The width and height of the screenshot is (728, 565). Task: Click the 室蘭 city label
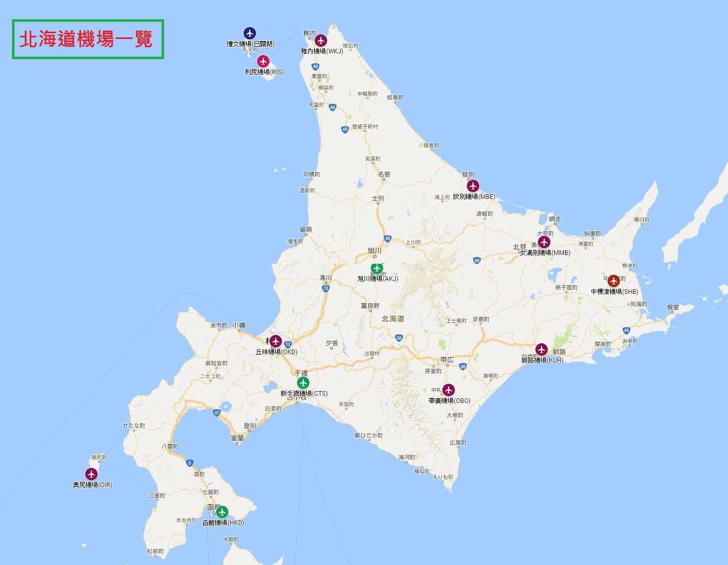click(237, 438)
